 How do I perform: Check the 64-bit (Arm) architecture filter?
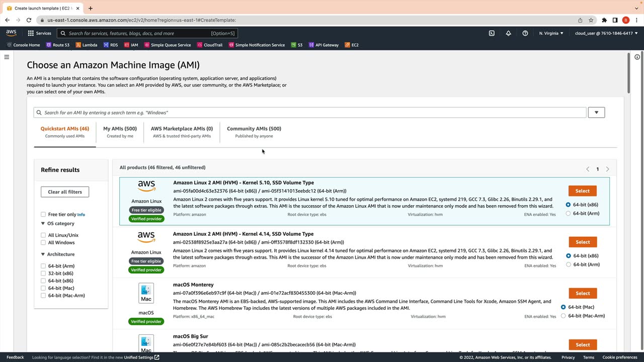pyautogui.click(x=43, y=266)
